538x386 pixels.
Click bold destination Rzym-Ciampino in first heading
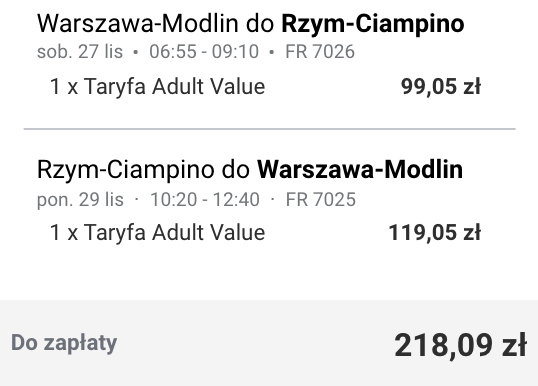pyautogui.click(x=373, y=24)
